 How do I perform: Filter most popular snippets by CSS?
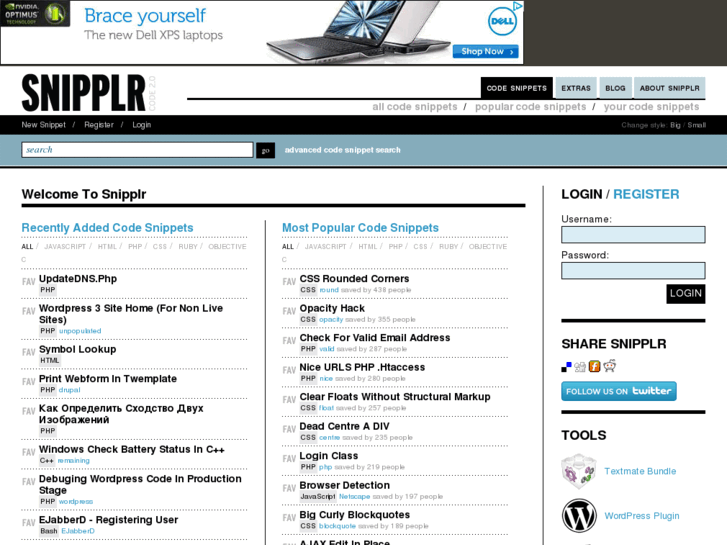coord(420,246)
